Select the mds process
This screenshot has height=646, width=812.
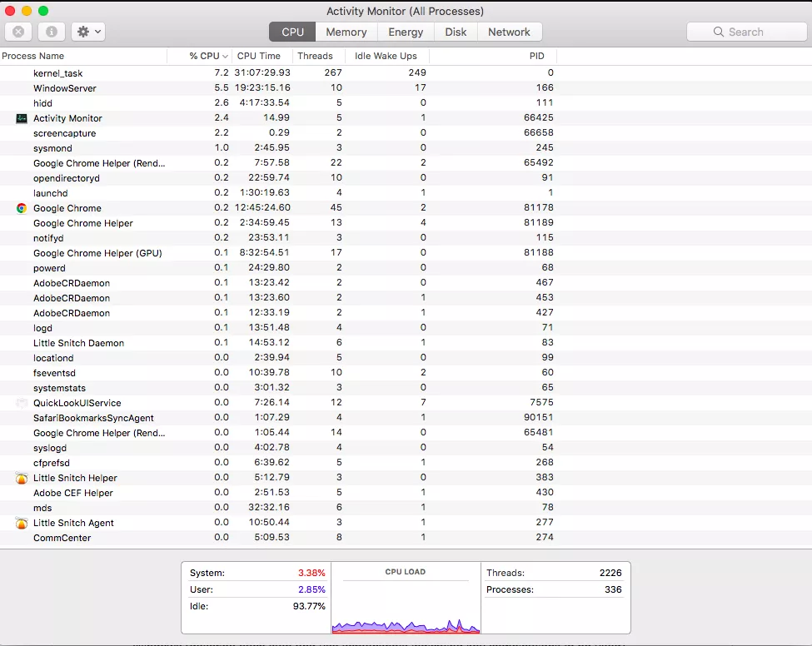click(406, 509)
